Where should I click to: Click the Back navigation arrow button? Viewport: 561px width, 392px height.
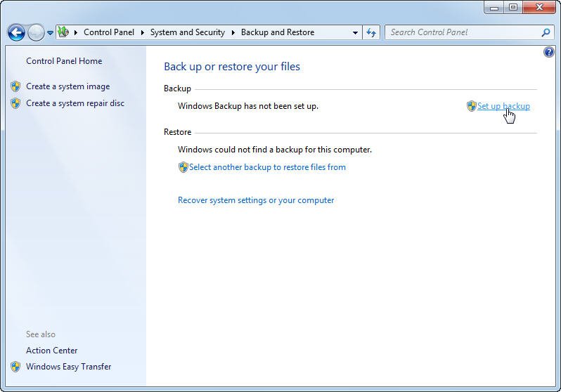16,32
